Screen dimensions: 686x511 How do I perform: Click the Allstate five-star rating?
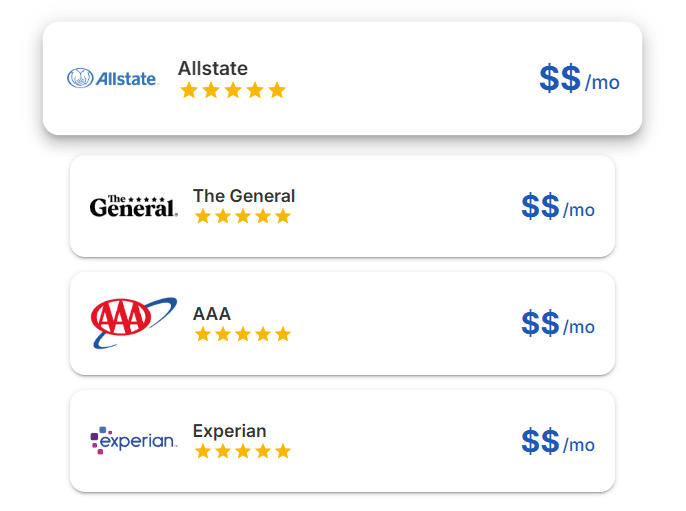(233, 91)
